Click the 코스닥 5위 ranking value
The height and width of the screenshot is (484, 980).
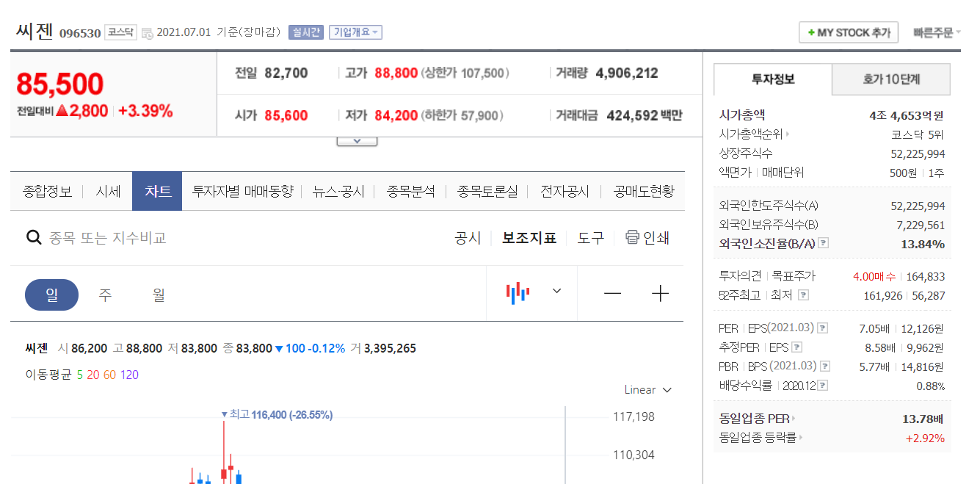point(918,134)
